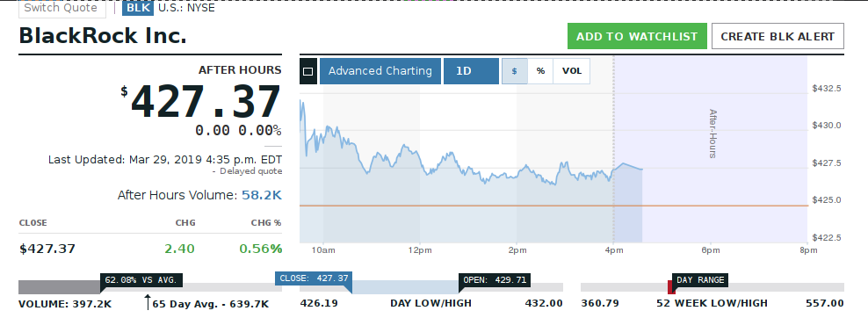Open Advanced Charting
The height and width of the screenshot is (318, 868).
tap(380, 71)
